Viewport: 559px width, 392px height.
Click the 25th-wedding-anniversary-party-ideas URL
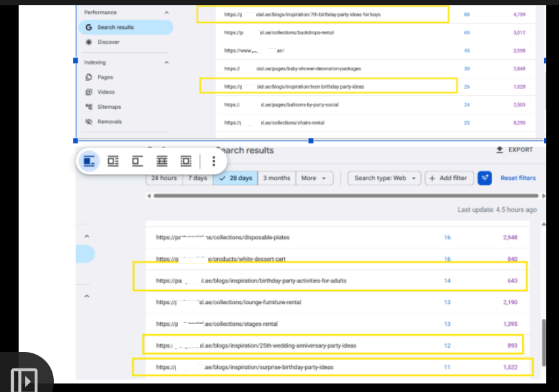[256, 345]
